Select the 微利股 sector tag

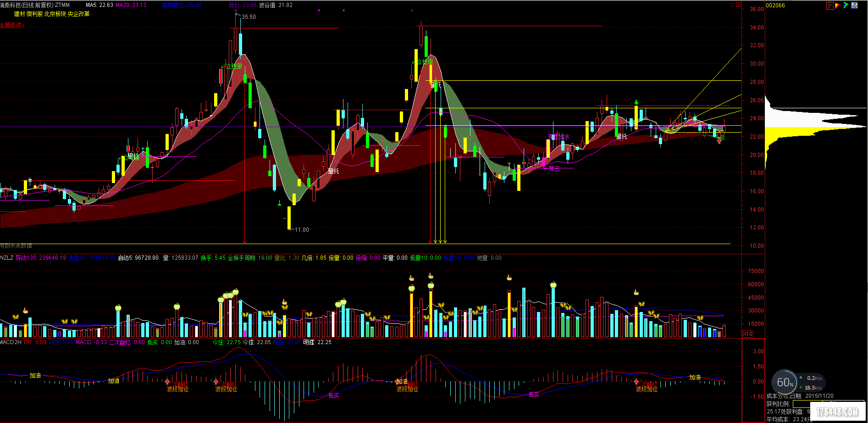click(x=34, y=14)
